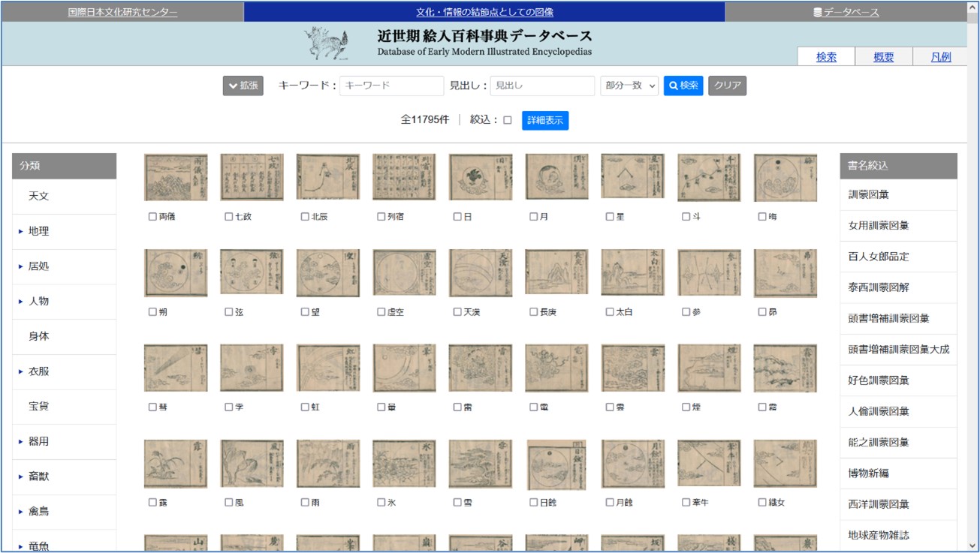The image size is (980, 553).
Task: Tick the 雲 checkbox
Action: 610,407
